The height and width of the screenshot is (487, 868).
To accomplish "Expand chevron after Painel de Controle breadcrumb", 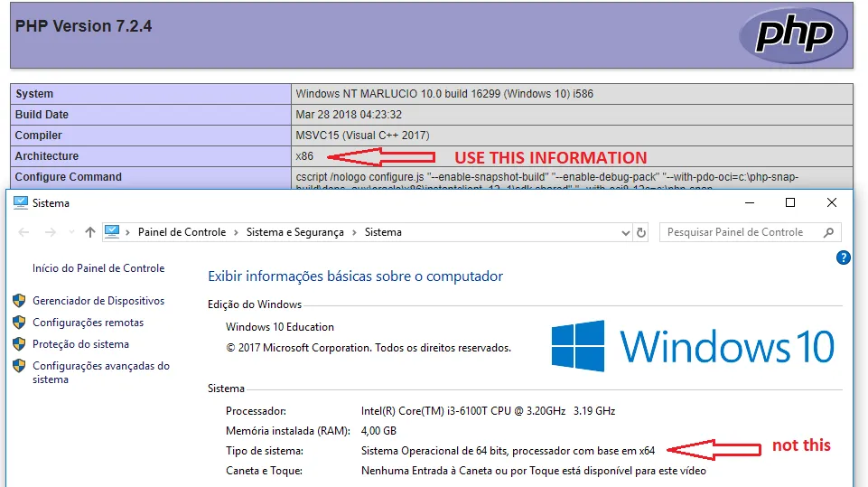I will 236,232.
